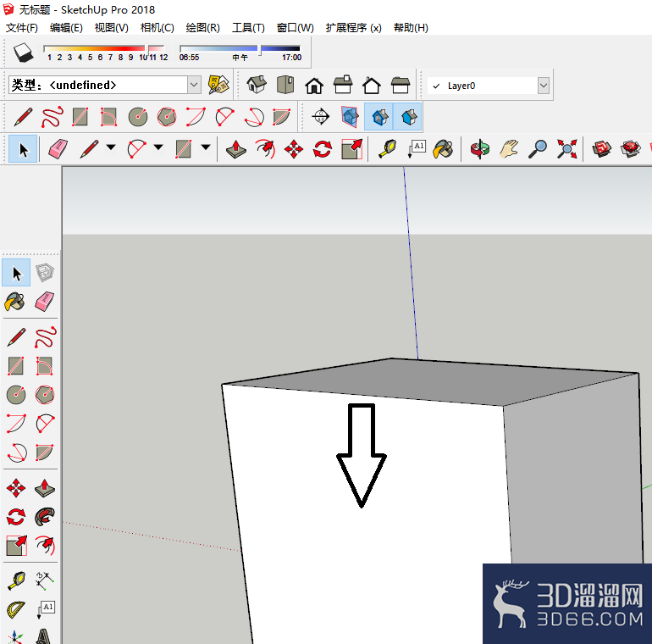Switch to Front view
The height and width of the screenshot is (644, 652).
314,85
